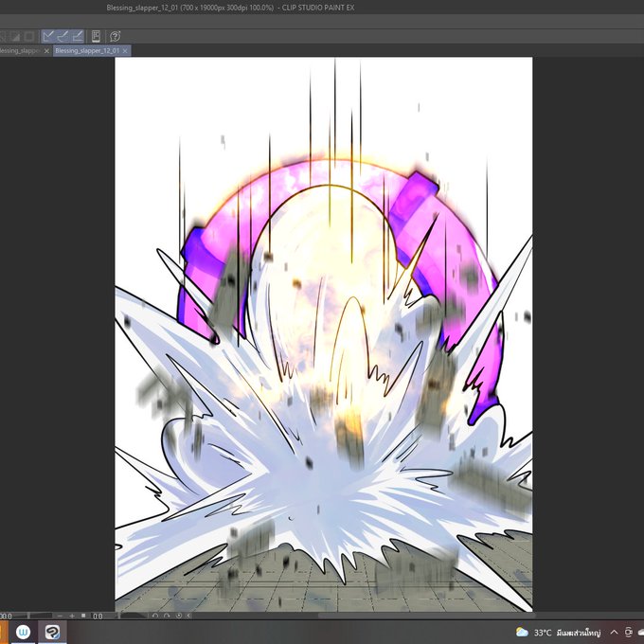The image size is (644, 644).
Task: Click the explosion artwork canvas
Action: pos(324,334)
